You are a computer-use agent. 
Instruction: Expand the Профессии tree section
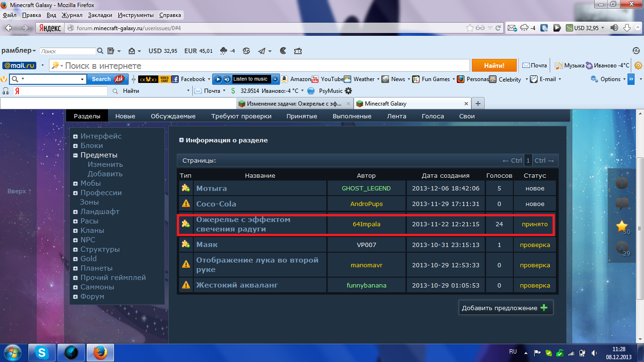75,193
